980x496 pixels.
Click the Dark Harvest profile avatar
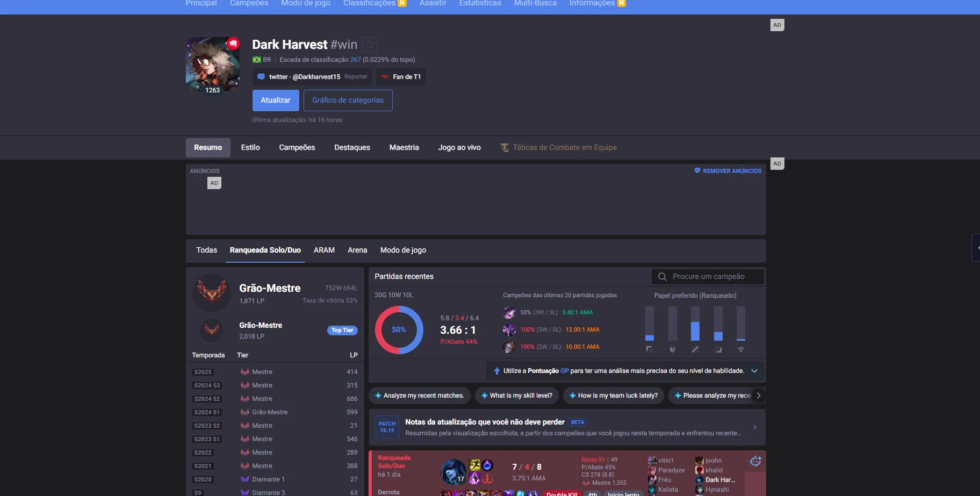coord(213,64)
